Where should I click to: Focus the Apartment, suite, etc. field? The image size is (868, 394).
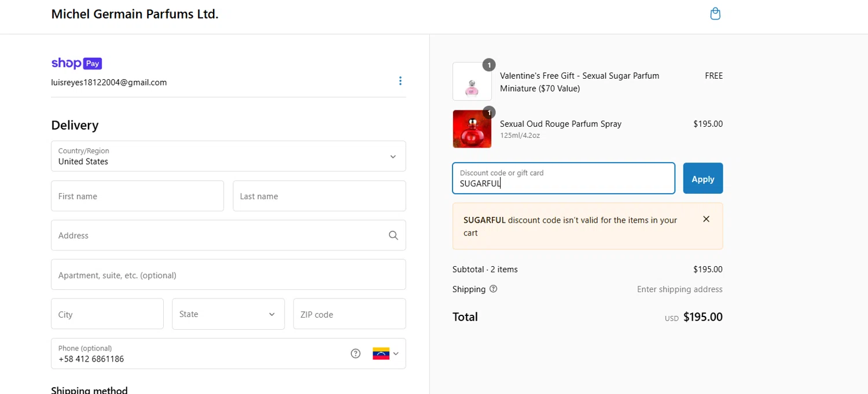coord(229,275)
